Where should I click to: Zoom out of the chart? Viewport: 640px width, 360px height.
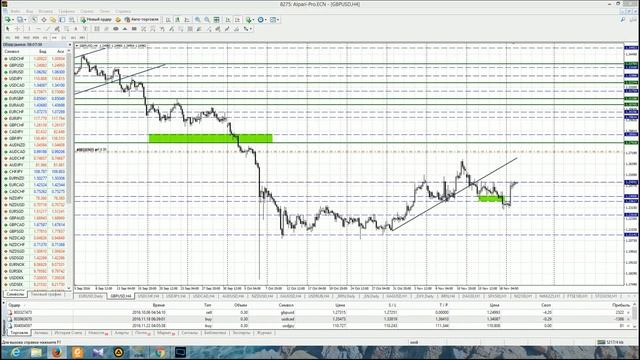pyautogui.click(x=207, y=20)
